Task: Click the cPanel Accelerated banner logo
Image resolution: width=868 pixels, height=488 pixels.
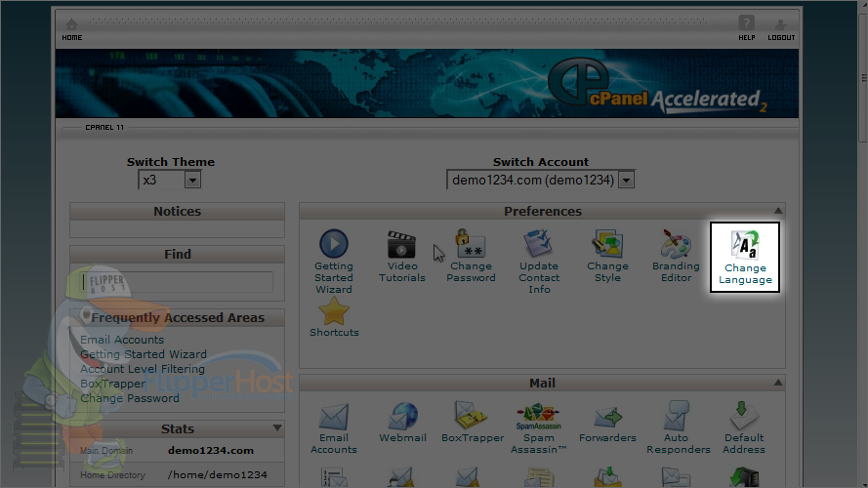Action: (657, 86)
